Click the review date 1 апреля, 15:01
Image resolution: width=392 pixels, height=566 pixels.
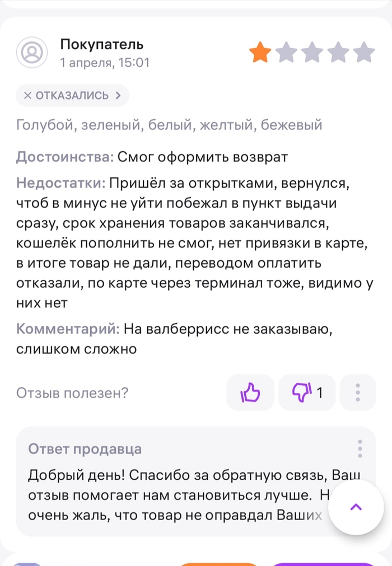point(105,63)
